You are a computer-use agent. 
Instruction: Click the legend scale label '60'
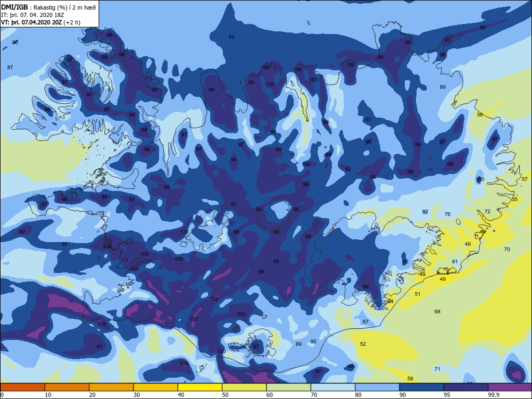pos(270,395)
